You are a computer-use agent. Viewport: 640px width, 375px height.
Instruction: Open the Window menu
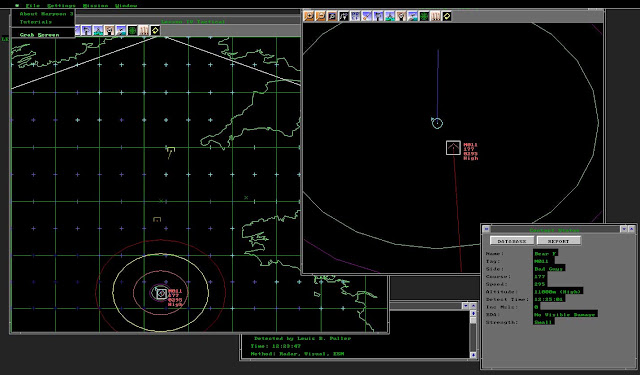pos(126,6)
